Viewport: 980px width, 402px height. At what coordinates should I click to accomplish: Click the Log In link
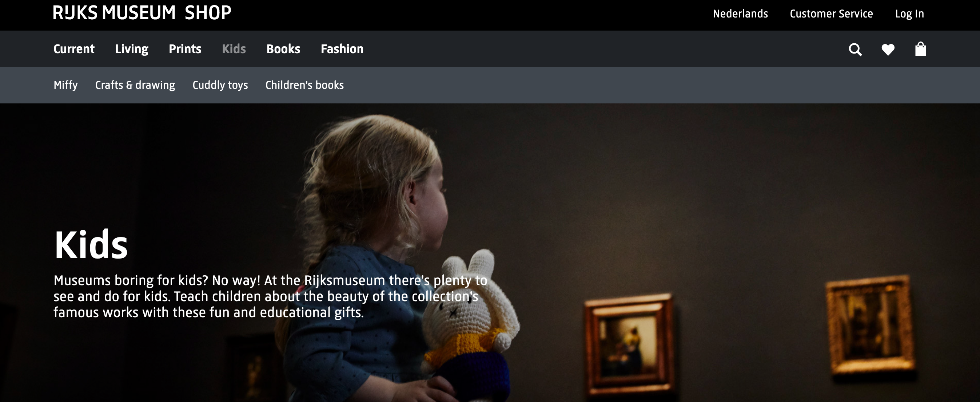coord(909,14)
